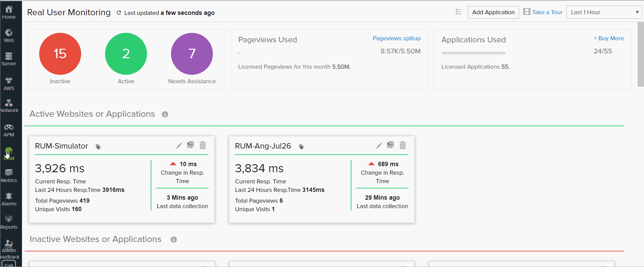Open the Alarms section in sidebar
Viewport: 644px width, 267px height.
point(9,199)
